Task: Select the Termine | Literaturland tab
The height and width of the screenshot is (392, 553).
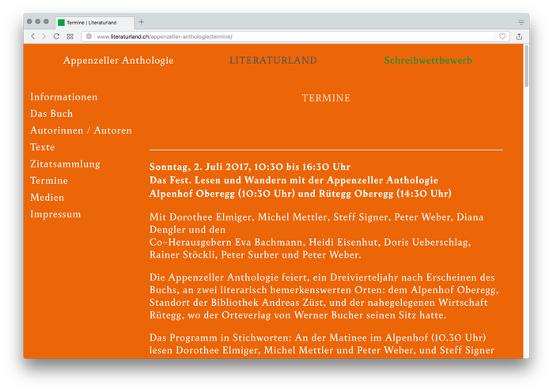Action: click(94, 23)
